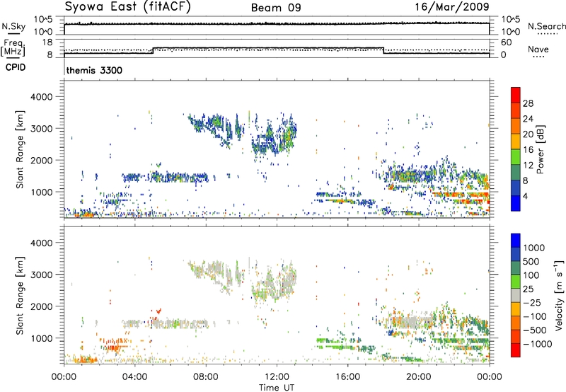566x392 pixels.
Task: Click the 'Velocity [m s-1]' colorbar label
Action: [559, 295]
